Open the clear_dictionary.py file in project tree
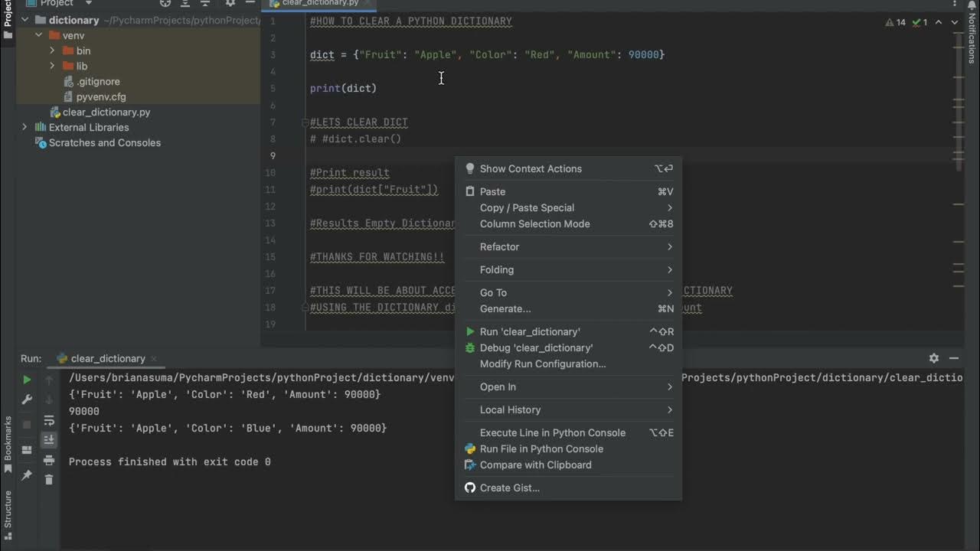 point(106,112)
